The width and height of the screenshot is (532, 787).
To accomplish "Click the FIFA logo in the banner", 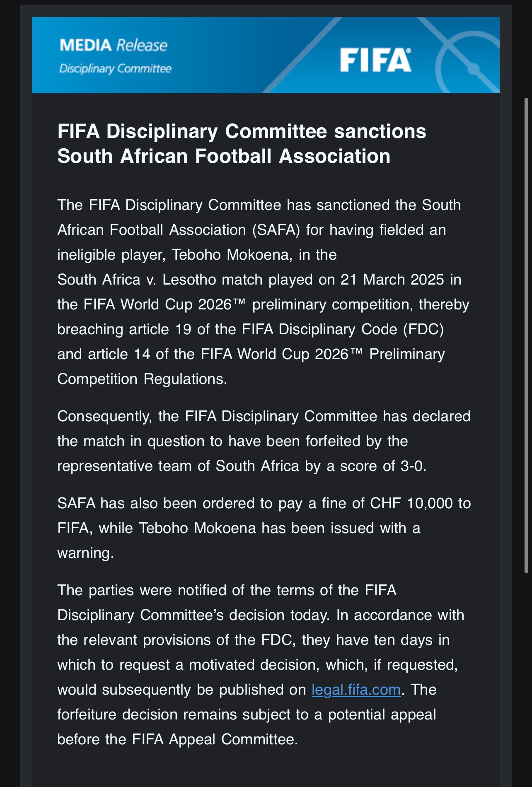I will pos(375,60).
